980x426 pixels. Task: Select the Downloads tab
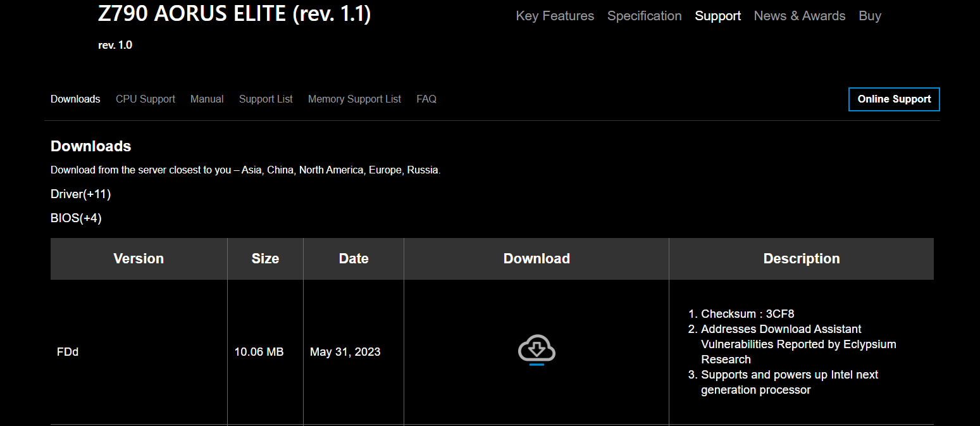coord(75,99)
